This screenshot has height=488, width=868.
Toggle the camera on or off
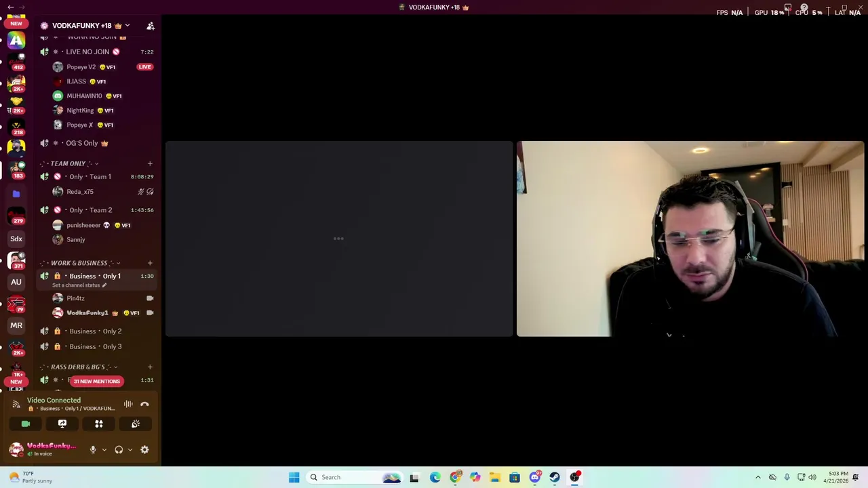(26, 424)
